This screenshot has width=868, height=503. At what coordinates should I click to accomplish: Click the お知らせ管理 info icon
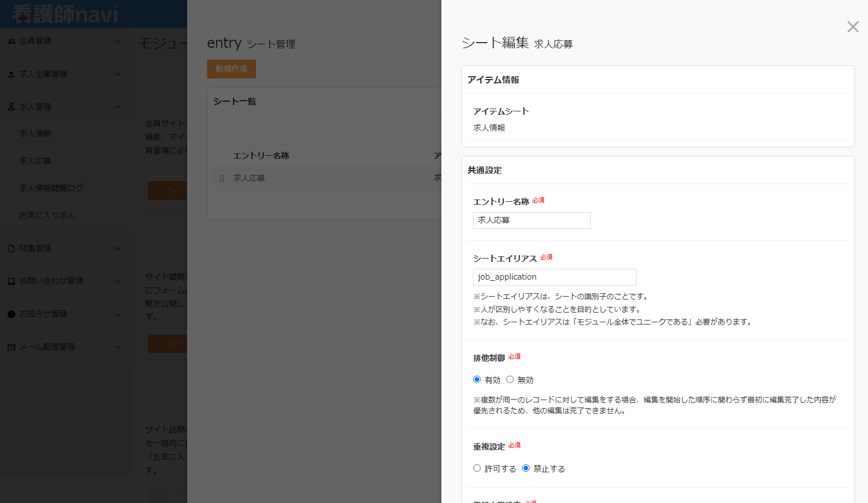(x=11, y=314)
